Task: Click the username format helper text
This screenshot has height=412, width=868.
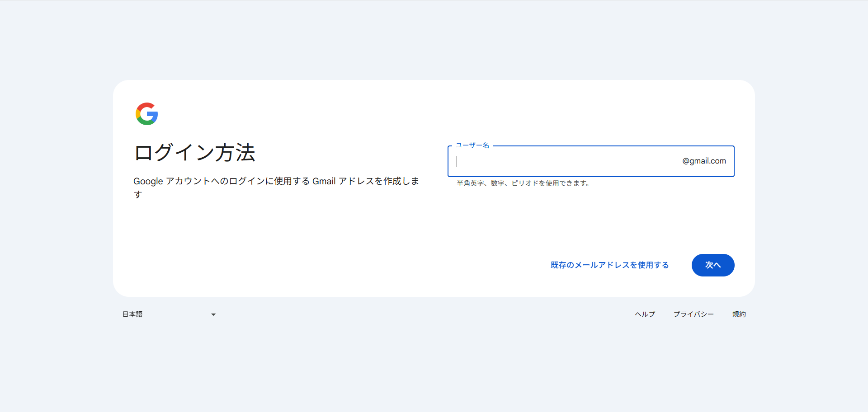Action: [523, 183]
